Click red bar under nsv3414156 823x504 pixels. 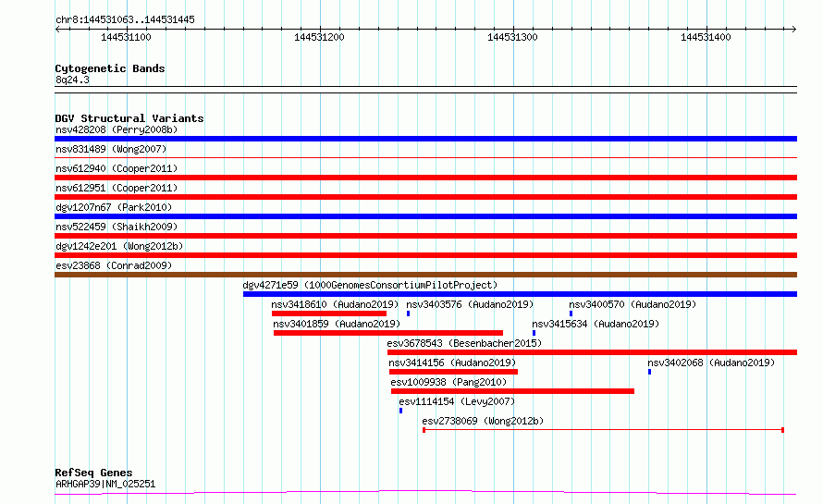[x=453, y=372]
